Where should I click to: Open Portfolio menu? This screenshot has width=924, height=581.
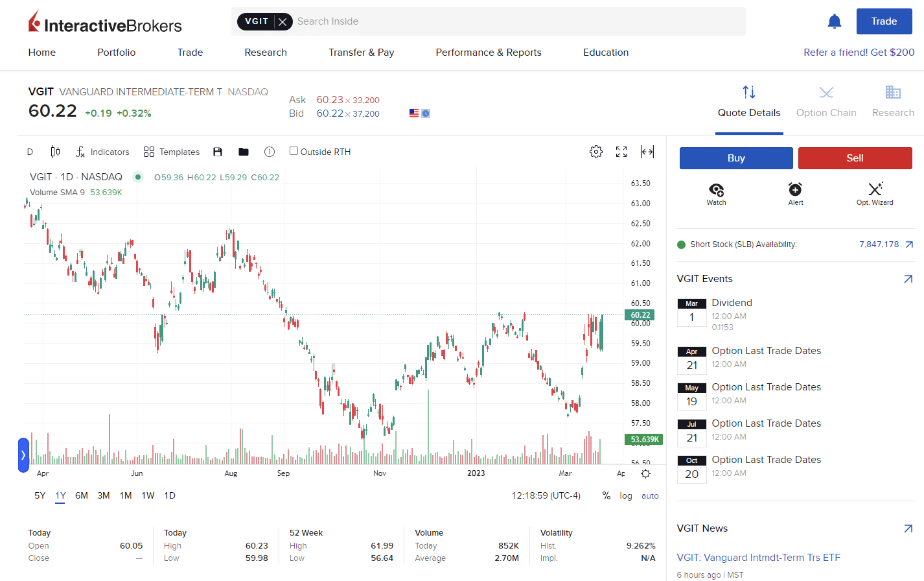[x=117, y=53]
